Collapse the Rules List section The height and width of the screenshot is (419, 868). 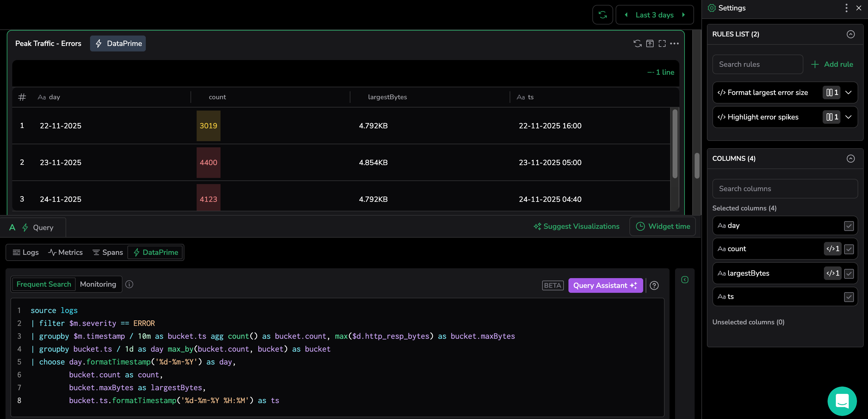point(851,34)
